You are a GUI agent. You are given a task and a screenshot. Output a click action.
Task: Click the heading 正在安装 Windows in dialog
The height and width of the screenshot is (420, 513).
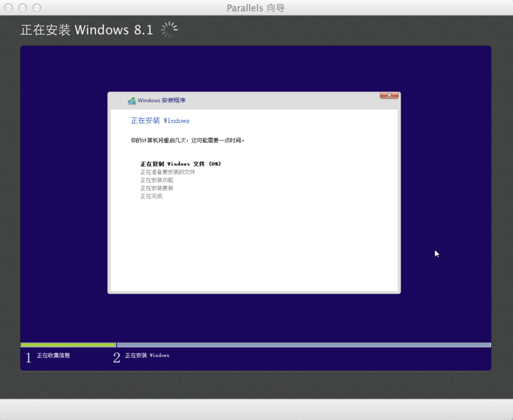click(x=160, y=121)
